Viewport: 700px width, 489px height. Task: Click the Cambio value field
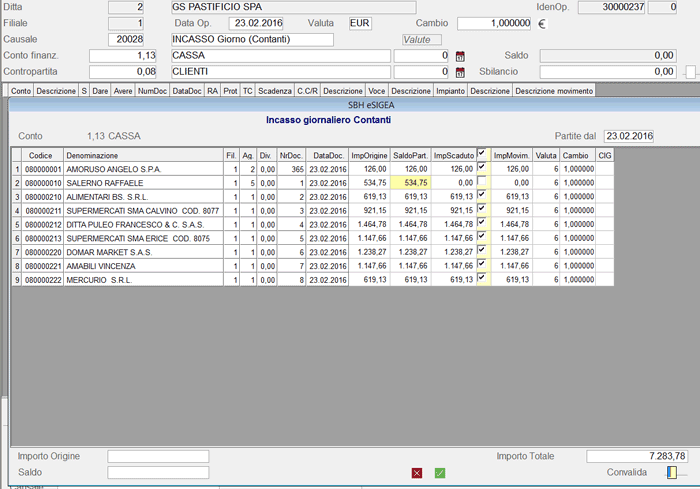494,23
